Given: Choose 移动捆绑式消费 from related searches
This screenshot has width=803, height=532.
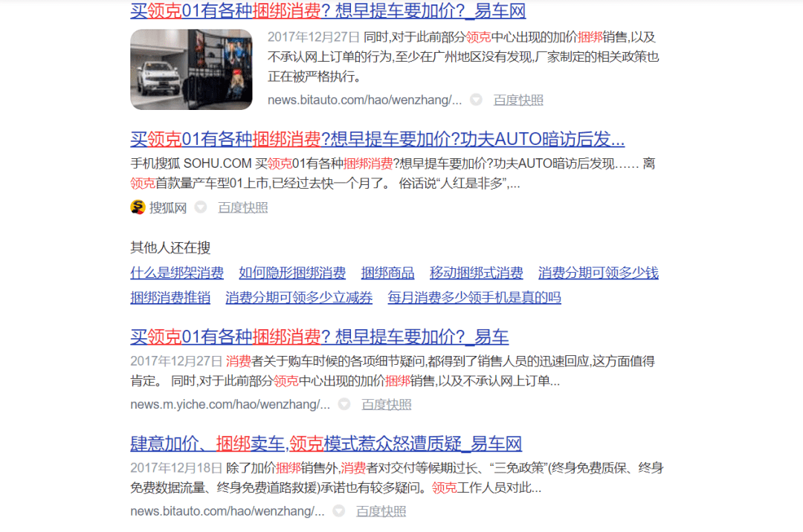Looking at the screenshot, I should point(476,273).
